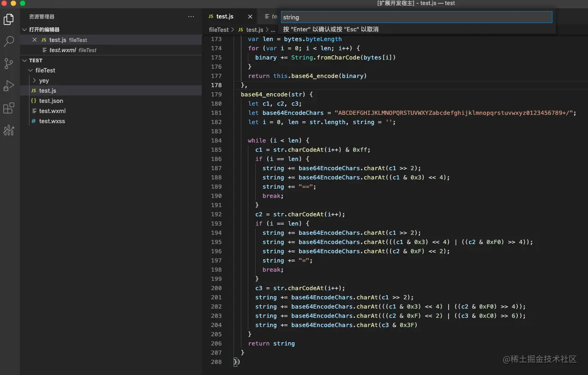This screenshot has height=375, width=588.
Task: Open test.wxml in the file tree
Action: click(x=111, y=111)
